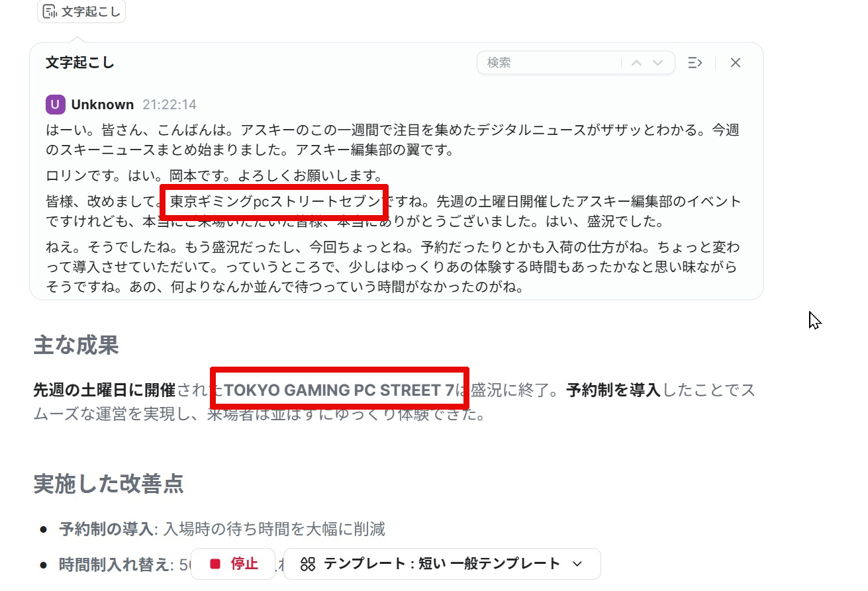Screen dimensions: 868x591
Task: Go to previous search result with the up arrow
Action: pyautogui.click(x=637, y=63)
